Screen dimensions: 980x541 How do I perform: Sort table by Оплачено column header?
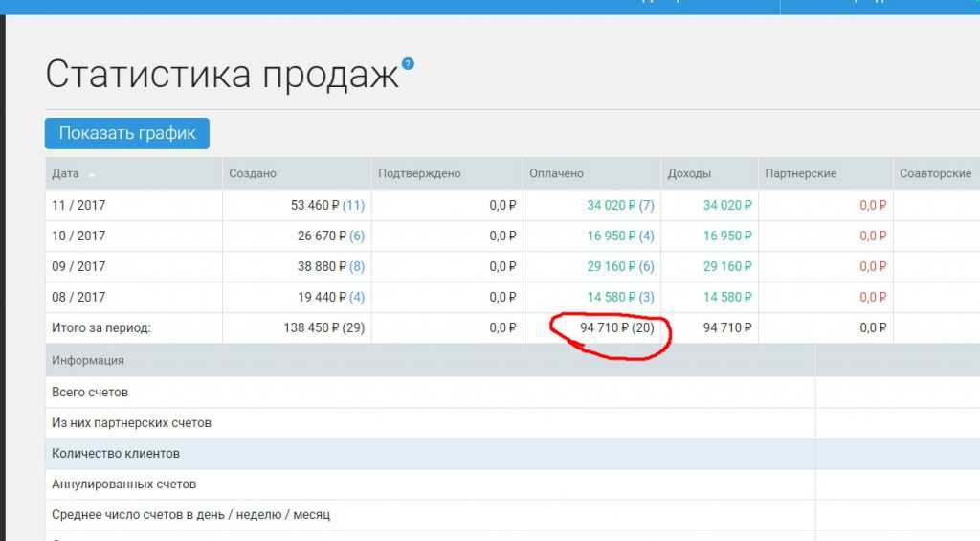pyautogui.click(x=556, y=173)
